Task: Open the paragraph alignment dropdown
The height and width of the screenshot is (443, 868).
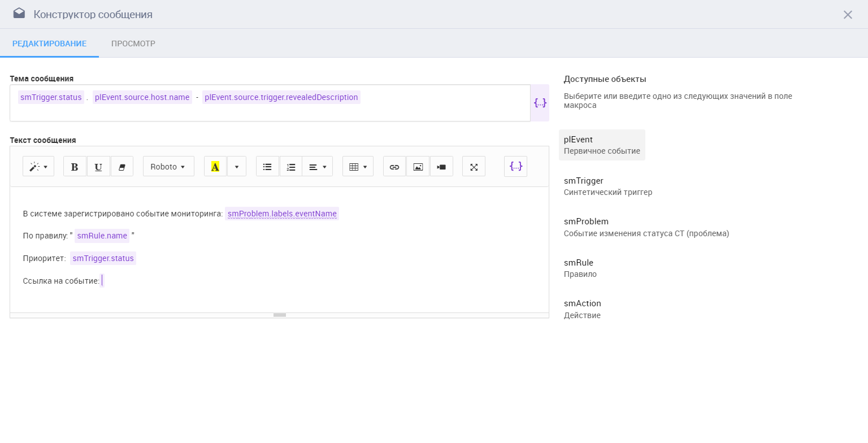Action: tap(318, 167)
